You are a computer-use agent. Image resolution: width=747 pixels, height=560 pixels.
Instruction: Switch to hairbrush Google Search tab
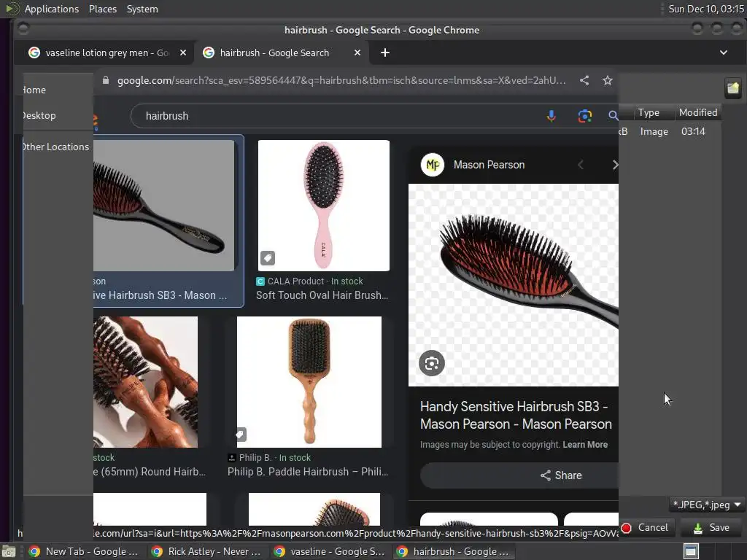281,52
